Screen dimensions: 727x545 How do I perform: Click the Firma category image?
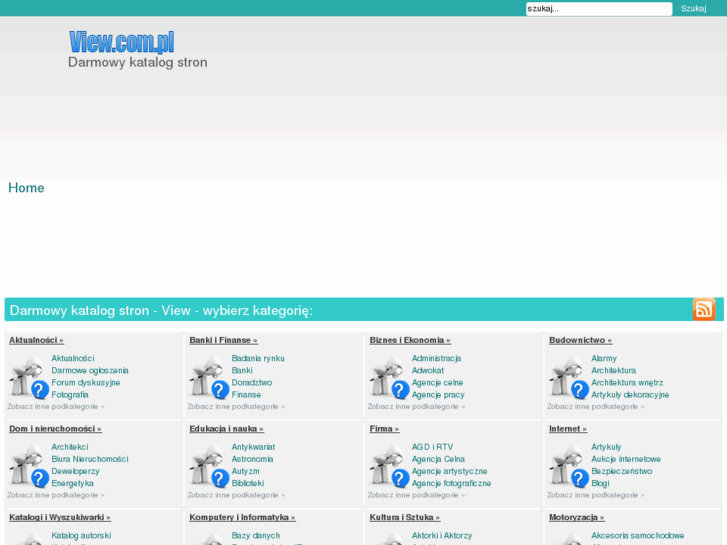tap(389, 465)
